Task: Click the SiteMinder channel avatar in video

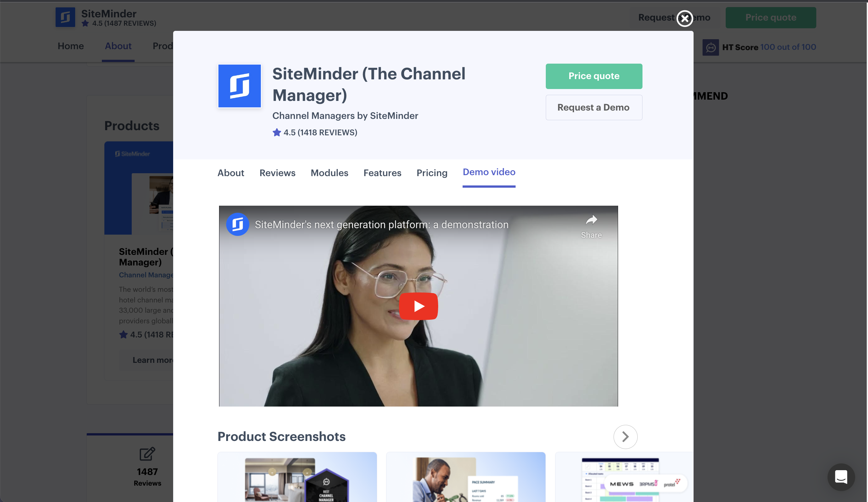Action: [237, 224]
